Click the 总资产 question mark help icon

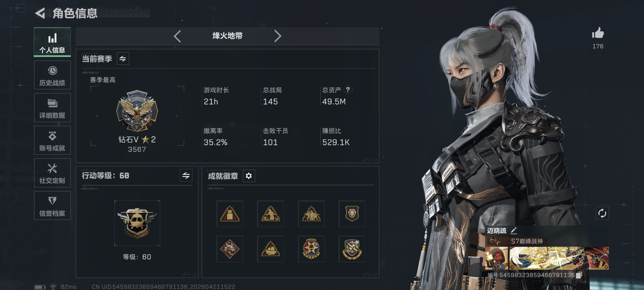coord(348,90)
